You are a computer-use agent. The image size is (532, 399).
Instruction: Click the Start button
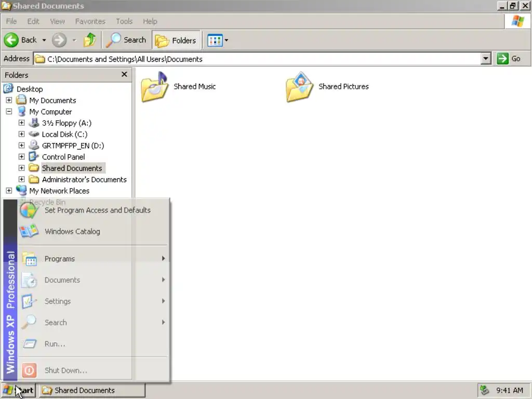pyautogui.click(x=18, y=390)
